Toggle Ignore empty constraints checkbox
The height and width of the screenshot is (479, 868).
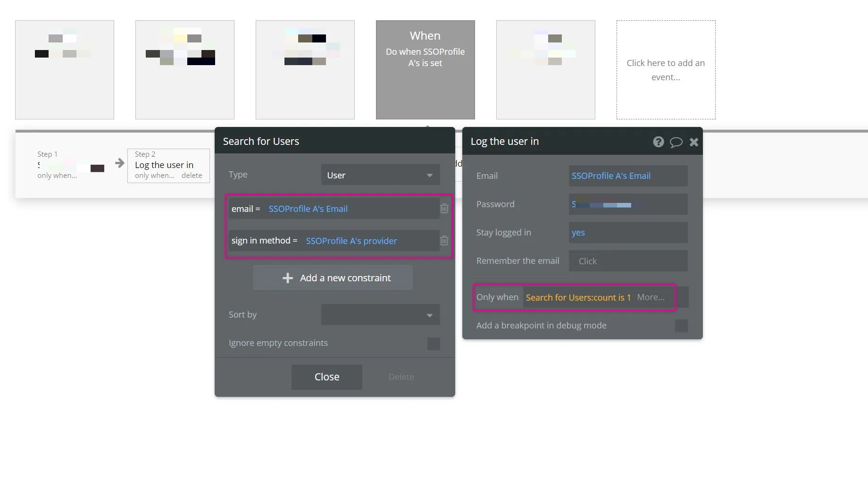point(434,344)
